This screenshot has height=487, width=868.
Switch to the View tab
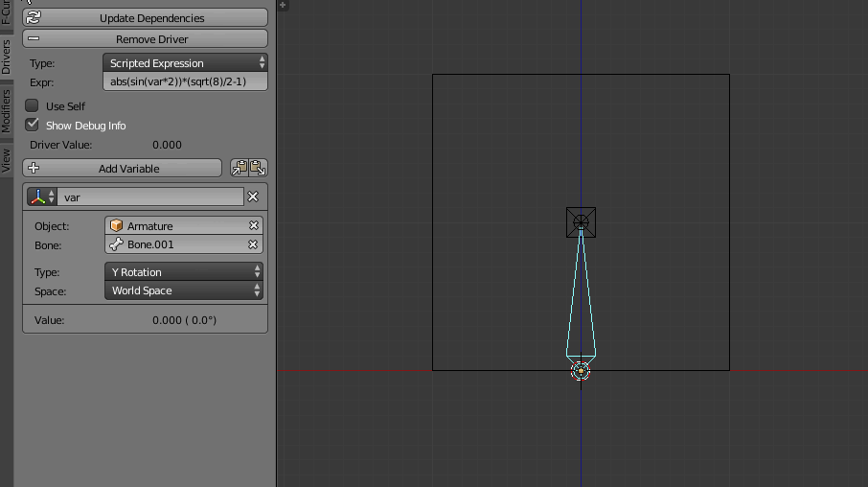click(x=6, y=160)
